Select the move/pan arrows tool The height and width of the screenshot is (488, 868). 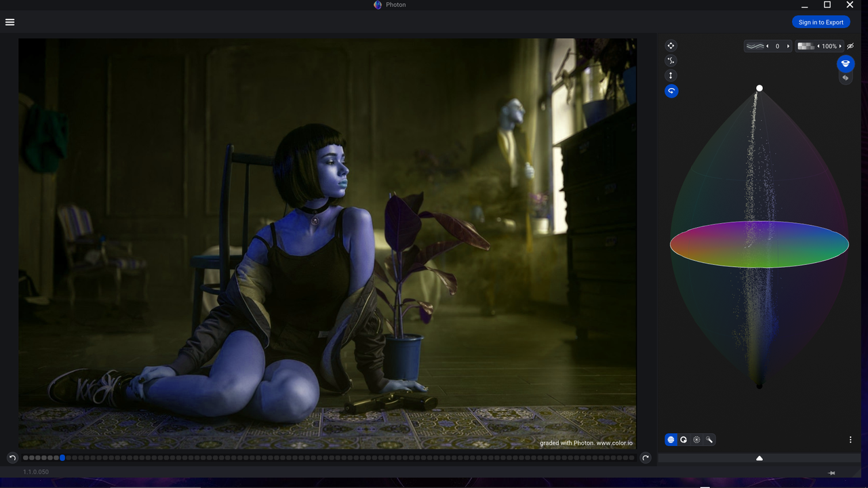coord(671,45)
